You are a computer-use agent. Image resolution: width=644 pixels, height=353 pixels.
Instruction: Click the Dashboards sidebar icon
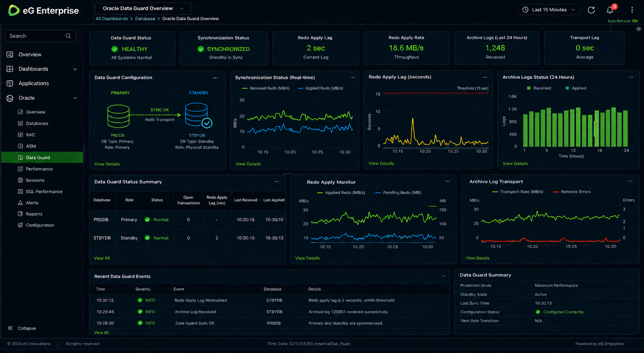click(10, 69)
